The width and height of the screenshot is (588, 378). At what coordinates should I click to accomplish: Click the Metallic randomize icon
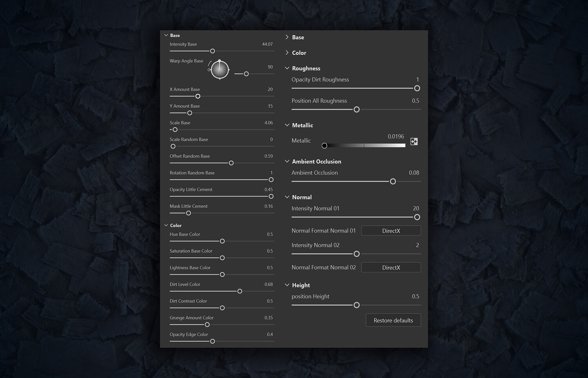[414, 142]
